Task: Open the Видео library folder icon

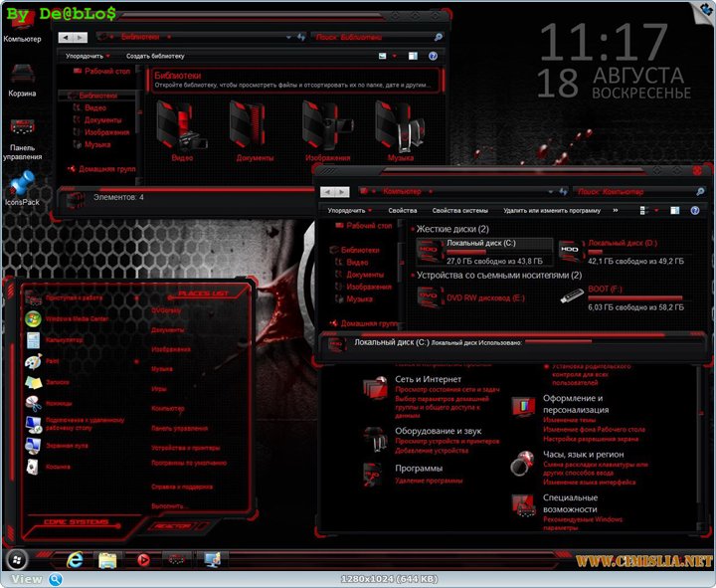Action: 181,124
